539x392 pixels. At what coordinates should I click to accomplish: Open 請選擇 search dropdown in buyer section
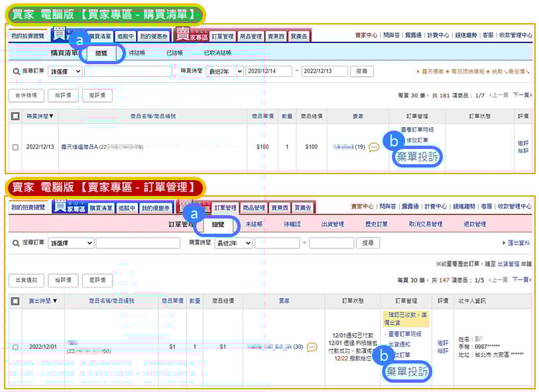65,71
